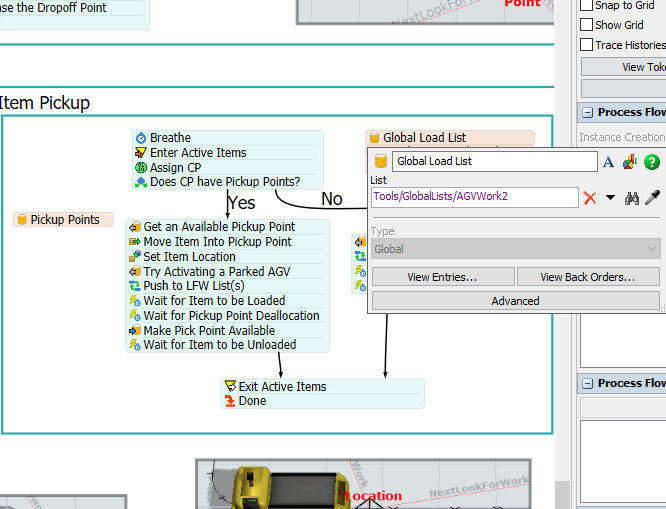666x509 pixels.
Task: Click the Assign CP activity icon
Action: (141, 167)
